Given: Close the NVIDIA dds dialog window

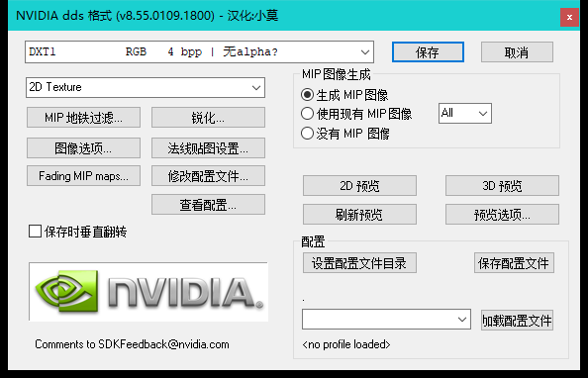Looking at the screenshot, I should [569, 17].
